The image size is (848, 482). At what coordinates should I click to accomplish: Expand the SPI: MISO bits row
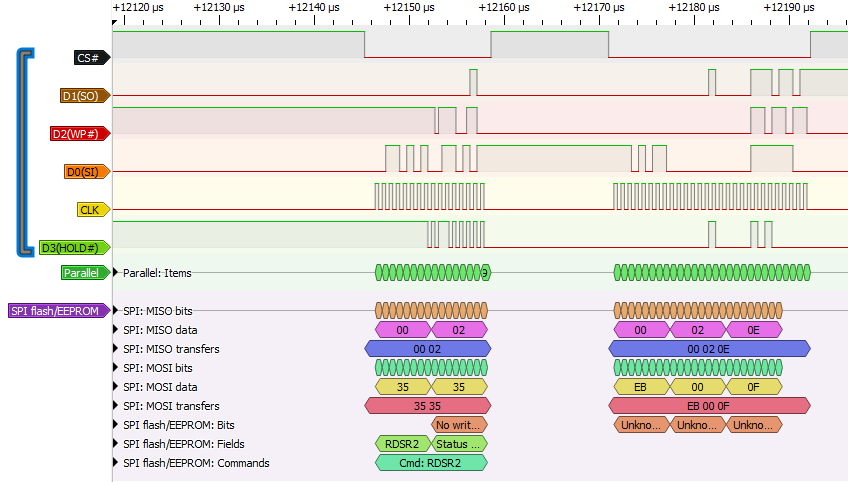[x=115, y=311]
